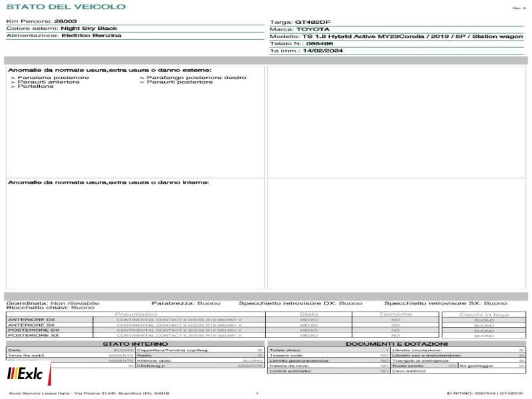Click the Toyota model description text
Viewport: 532px width, 399px height.
412,36
